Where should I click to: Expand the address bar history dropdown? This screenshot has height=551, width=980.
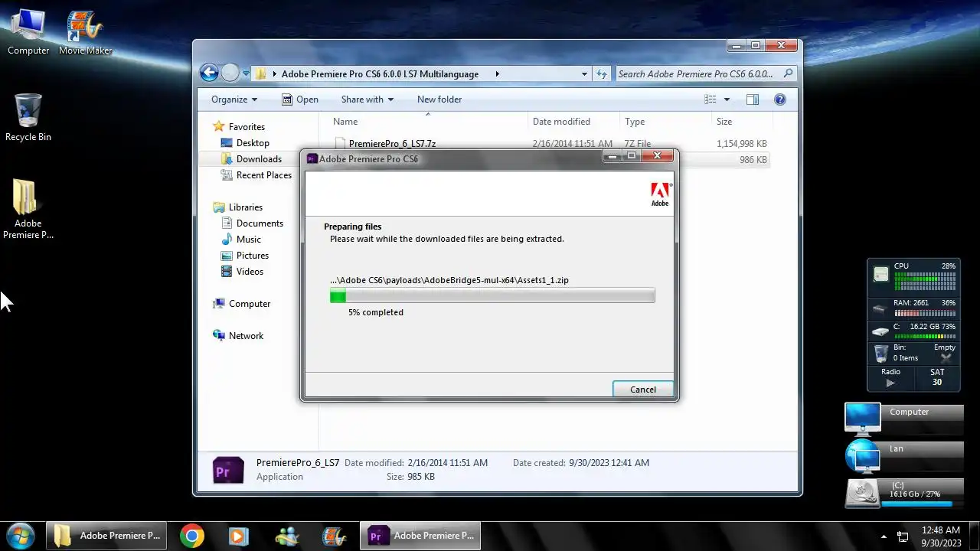(x=584, y=74)
